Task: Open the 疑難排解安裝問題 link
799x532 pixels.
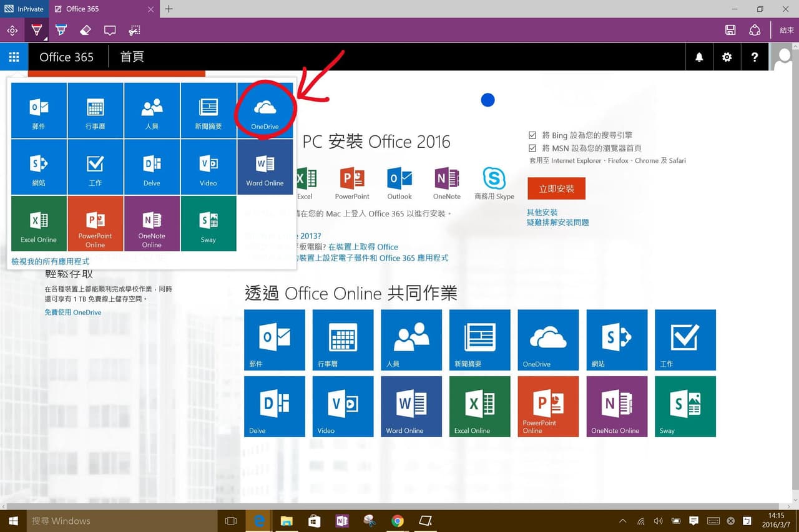Action: pyautogui.click(x=558, y=223)
